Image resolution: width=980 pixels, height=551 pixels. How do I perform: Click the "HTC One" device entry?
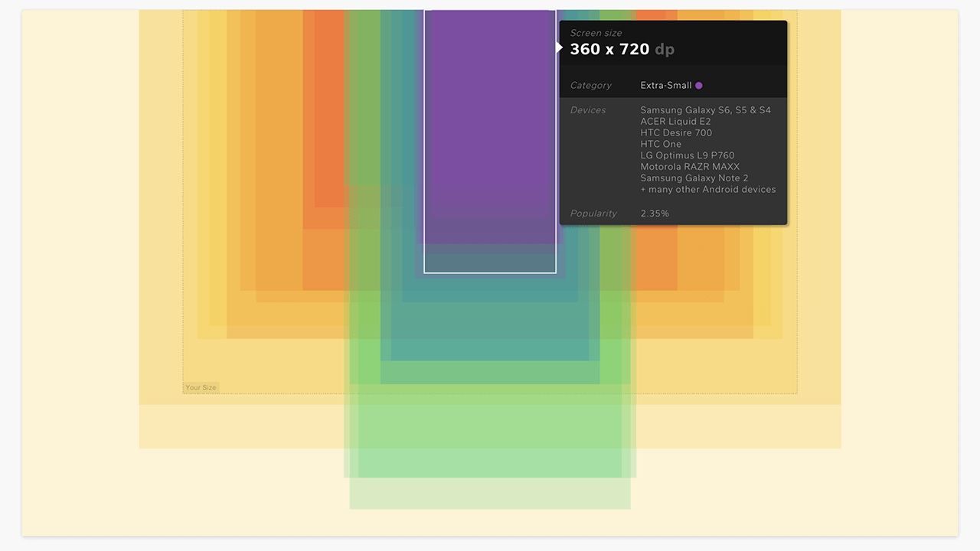[x=661, y=144]
